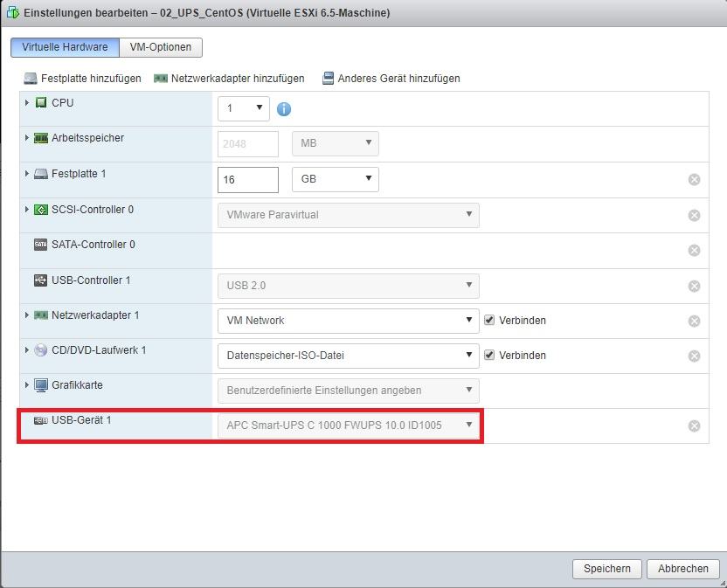Remove Festplatte 1 with its X icon
Viewport: 727px width, 588px height.
[694, 179]
